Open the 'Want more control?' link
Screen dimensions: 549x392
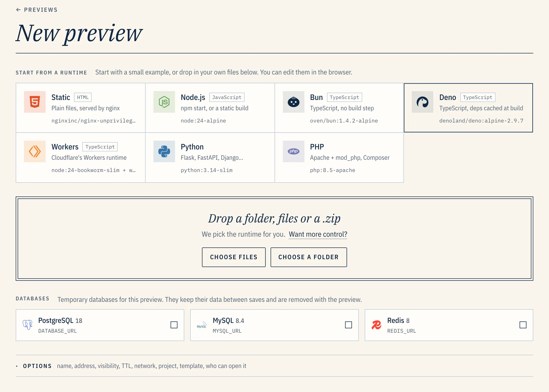tap(318, 234)
